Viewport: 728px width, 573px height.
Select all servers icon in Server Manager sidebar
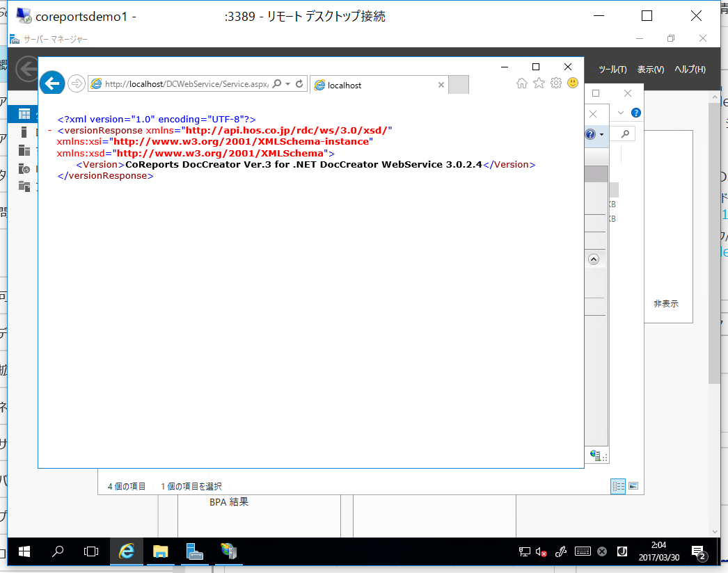click(x=24, y=150)
